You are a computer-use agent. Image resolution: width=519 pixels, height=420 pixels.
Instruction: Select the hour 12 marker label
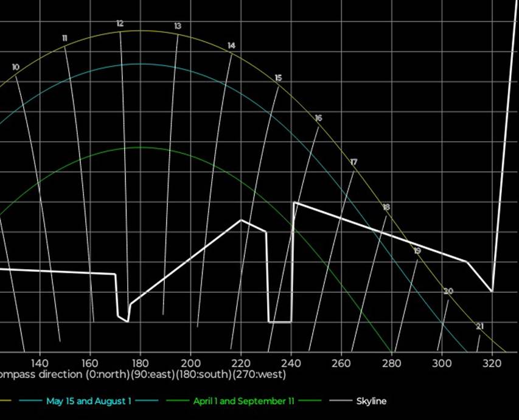point(120,24)
